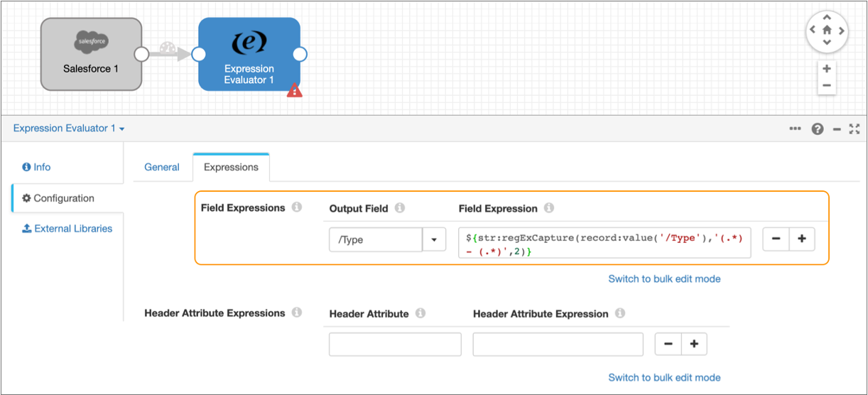
Task: Open the help question mark icon
Action: coord(818,129)
